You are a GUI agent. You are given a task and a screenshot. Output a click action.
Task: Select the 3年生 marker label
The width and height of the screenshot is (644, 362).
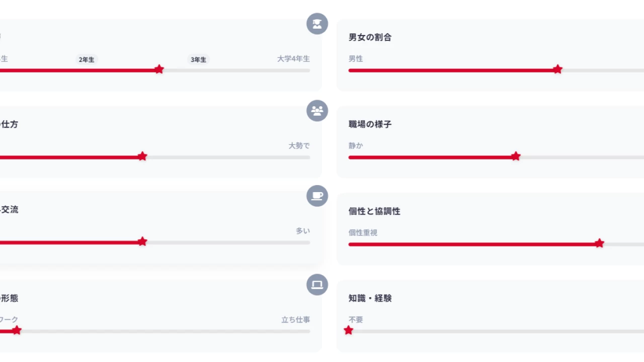click(198, 59)
